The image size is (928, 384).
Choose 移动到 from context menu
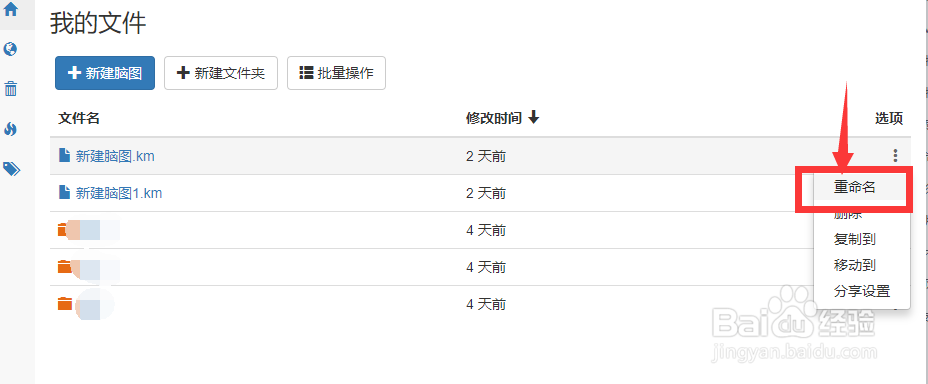(x=855, y=265)
